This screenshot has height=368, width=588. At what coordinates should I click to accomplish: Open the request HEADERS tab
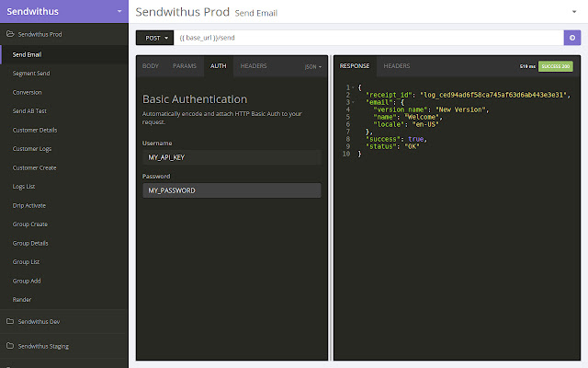[254, 66]
